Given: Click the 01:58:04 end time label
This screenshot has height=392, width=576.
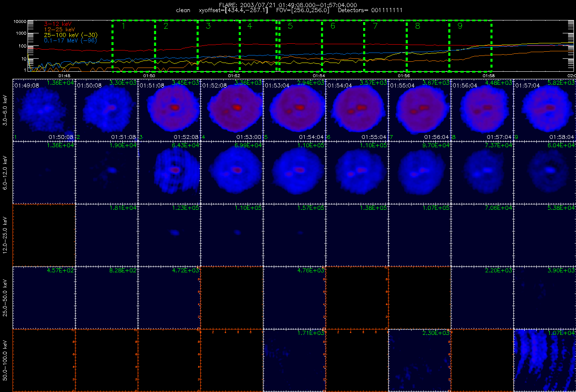Looking at the screenshot, I should (562, 137).
